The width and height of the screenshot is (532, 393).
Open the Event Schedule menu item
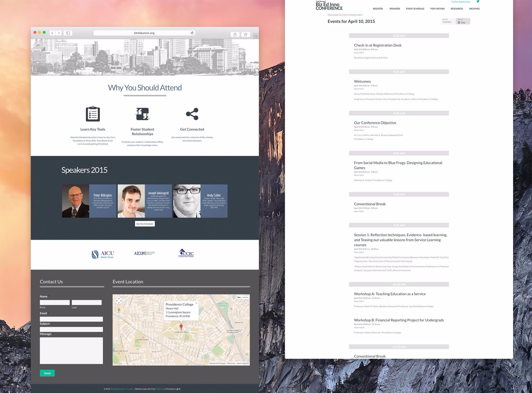coord(415,9)
